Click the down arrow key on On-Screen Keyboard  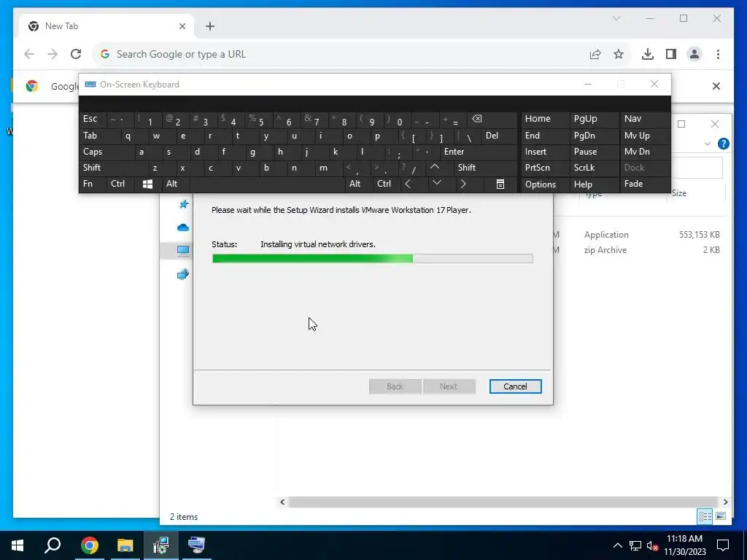tap(436, 183)
